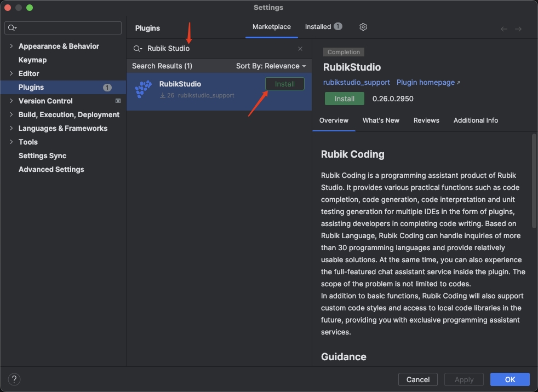Click the green Install button in details
Image resolution: width=538 pixels, height=392 pixels.
click(x=344, y=99)
